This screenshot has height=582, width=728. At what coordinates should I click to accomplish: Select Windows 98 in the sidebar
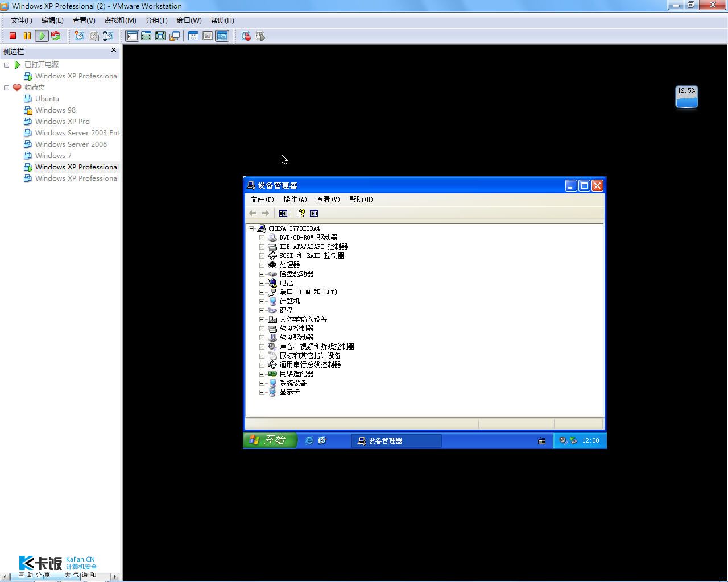click(55, 110)
